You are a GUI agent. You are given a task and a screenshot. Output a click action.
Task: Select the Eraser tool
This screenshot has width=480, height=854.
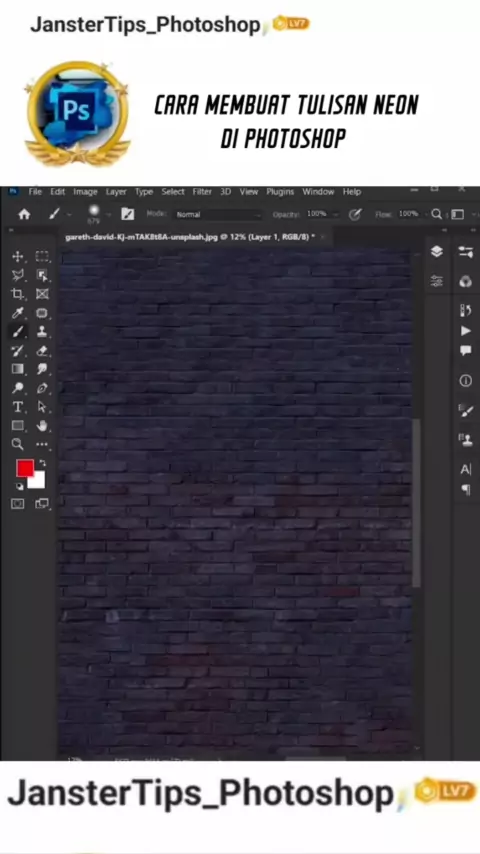42,350
